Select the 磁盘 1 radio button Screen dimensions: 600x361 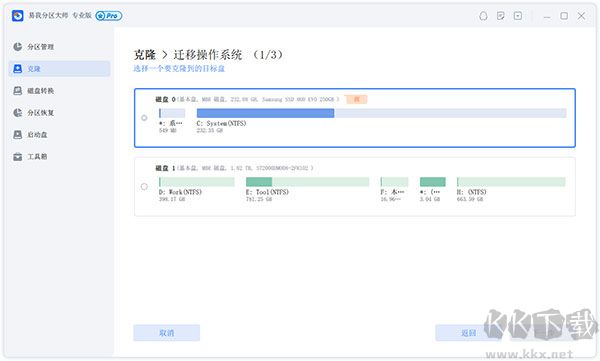tap(144, 186)
